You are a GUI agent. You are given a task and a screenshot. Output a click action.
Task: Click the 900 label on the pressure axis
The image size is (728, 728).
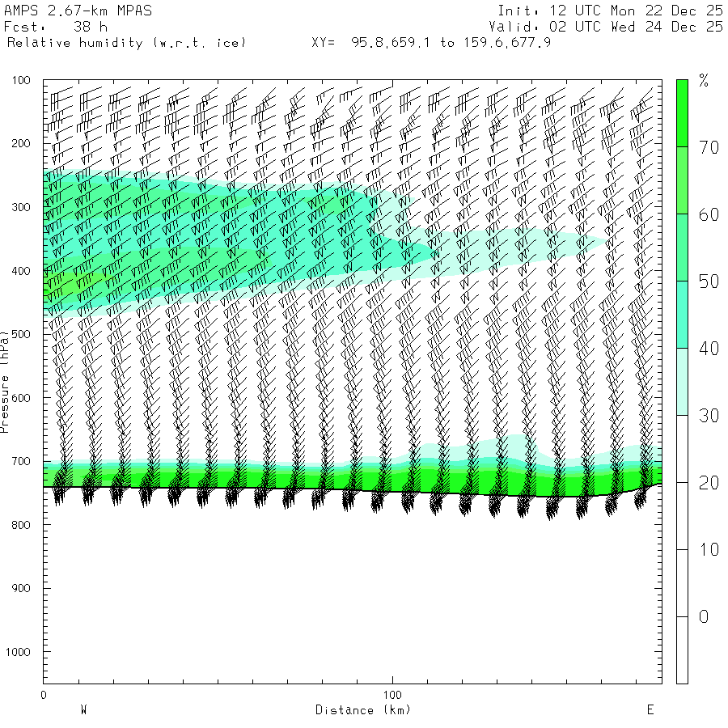click(21, 588)
